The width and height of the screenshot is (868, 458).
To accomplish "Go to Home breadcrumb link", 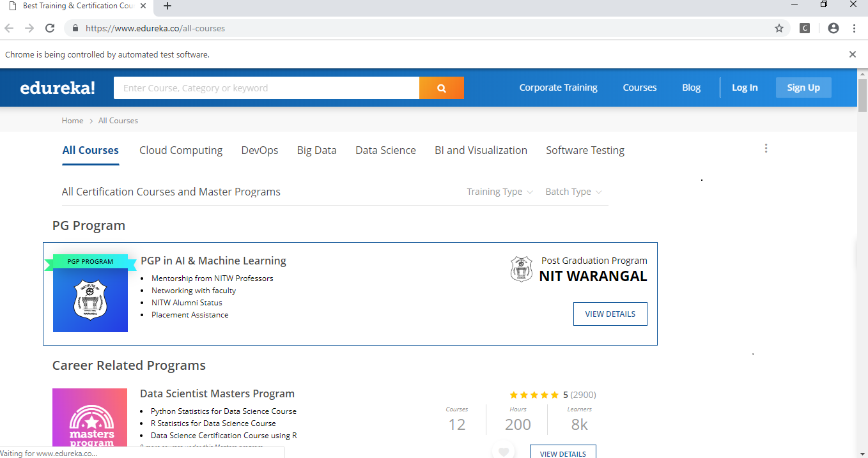I will pyautogui.click(x=72, y=121).
